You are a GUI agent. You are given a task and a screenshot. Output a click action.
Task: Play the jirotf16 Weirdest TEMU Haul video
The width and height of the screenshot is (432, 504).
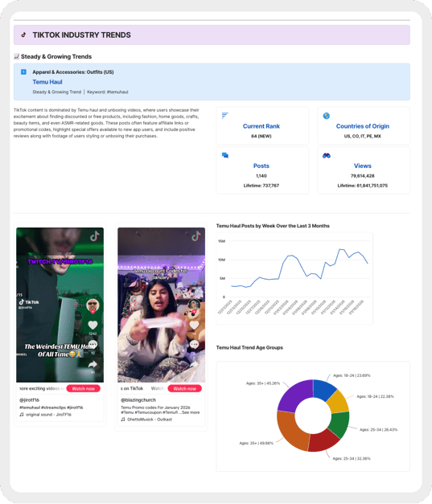60,305
